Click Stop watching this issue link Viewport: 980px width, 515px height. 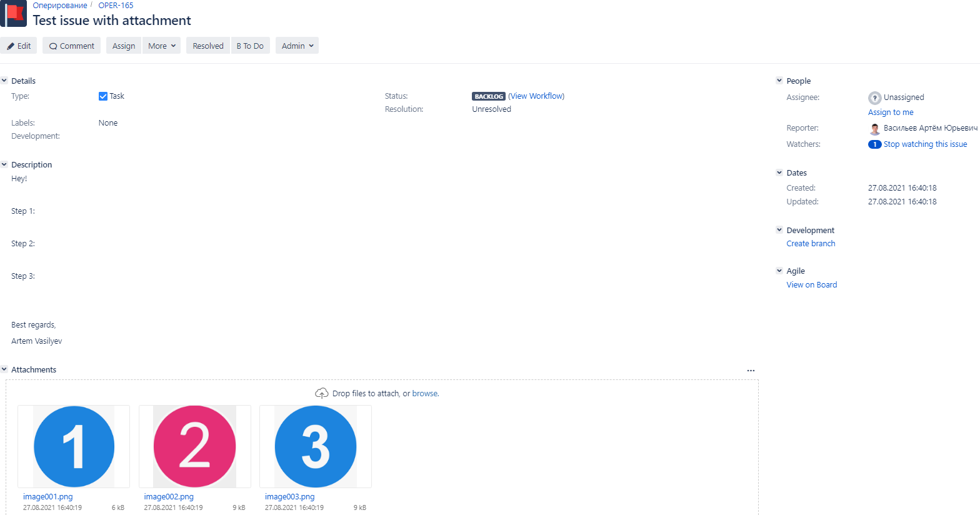(925, 144)
